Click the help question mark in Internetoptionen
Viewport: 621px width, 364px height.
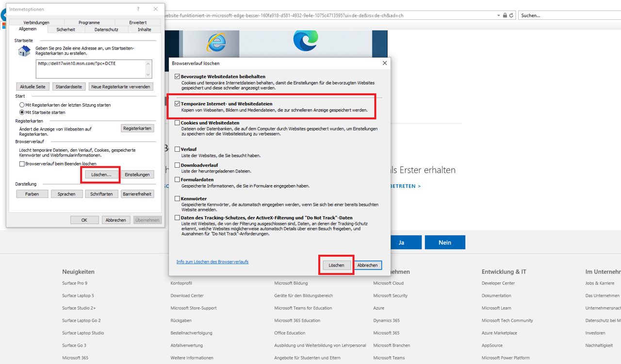tap(138, 9)
